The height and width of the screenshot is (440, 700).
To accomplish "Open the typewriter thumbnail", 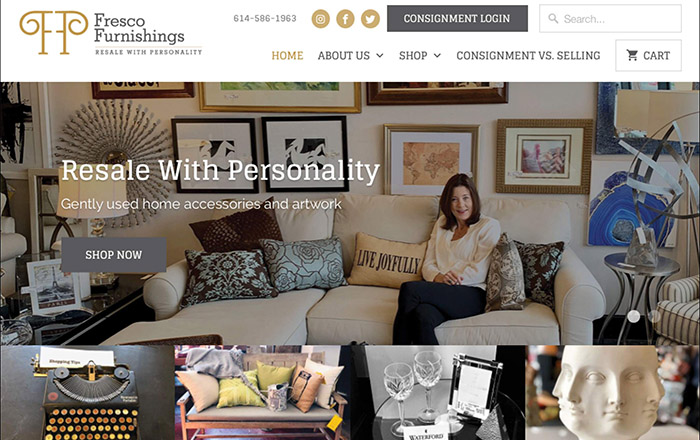I will point(88,393).
